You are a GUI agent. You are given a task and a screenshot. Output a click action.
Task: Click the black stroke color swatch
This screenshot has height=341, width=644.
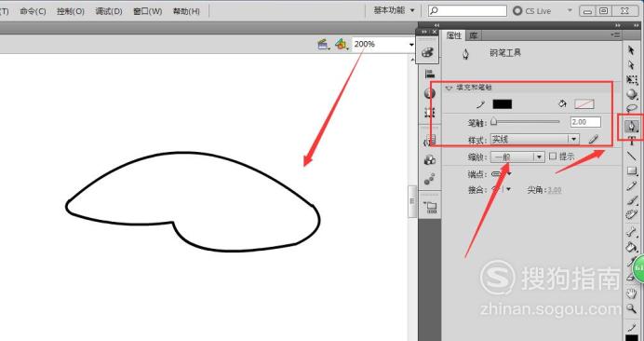pos(502,104)
